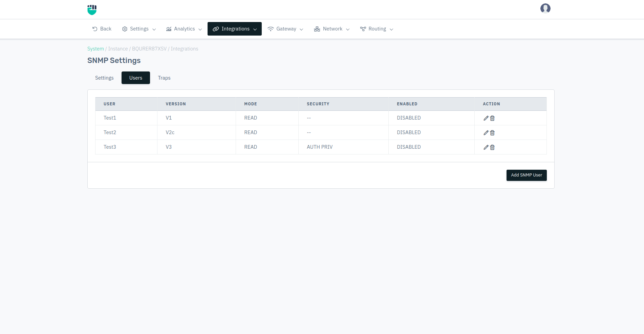Edit user Test3 with pencil icon
644x334 pixels.
[486, 147]
